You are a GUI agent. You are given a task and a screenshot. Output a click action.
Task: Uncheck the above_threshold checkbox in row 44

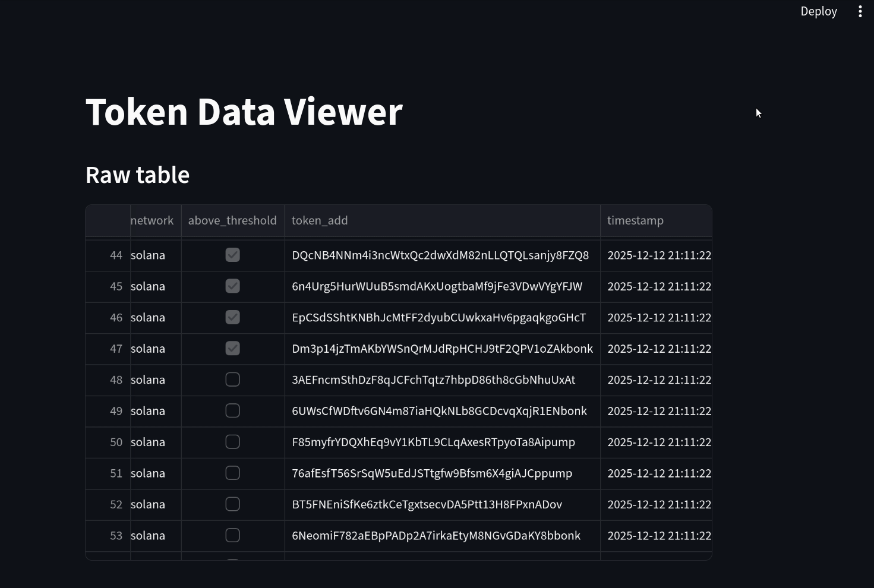click(x=232, y=255)
